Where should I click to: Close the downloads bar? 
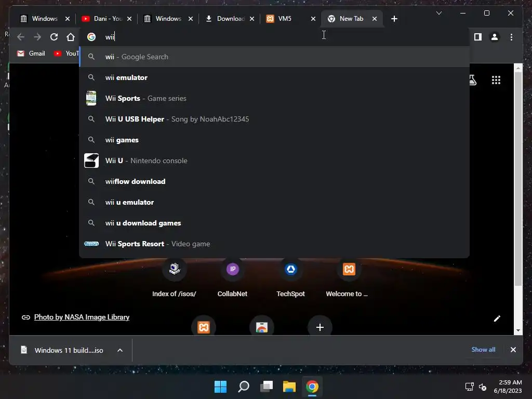tap(513, 350)
